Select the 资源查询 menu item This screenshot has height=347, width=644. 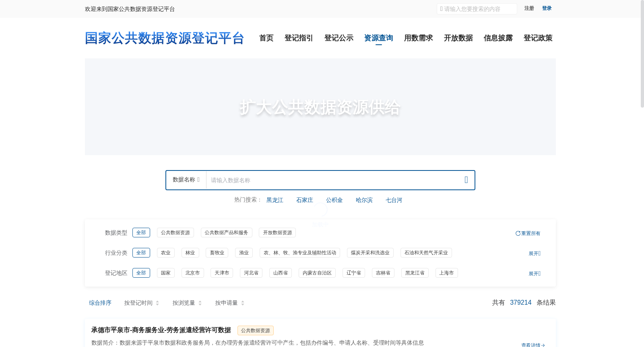(378, 38)
